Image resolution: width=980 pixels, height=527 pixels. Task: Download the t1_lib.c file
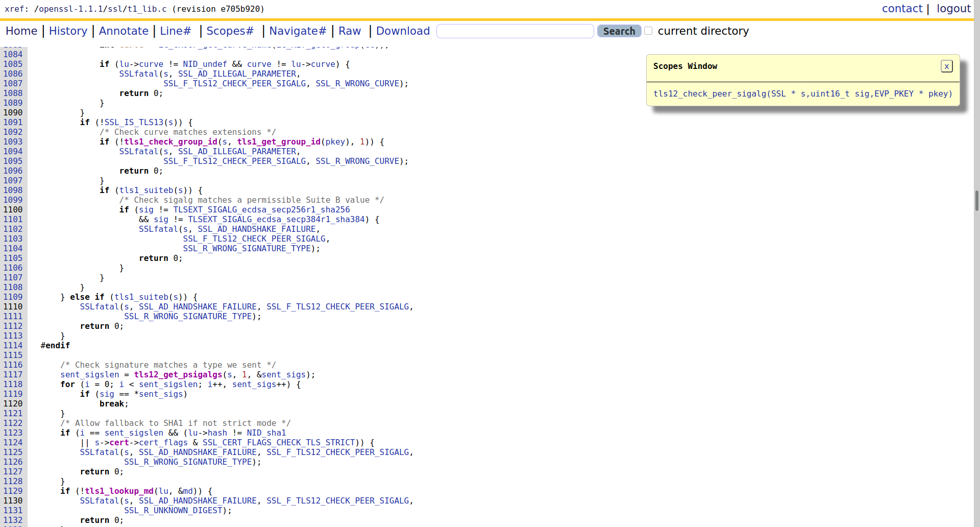pyautogui.click(x=403, y=31)
